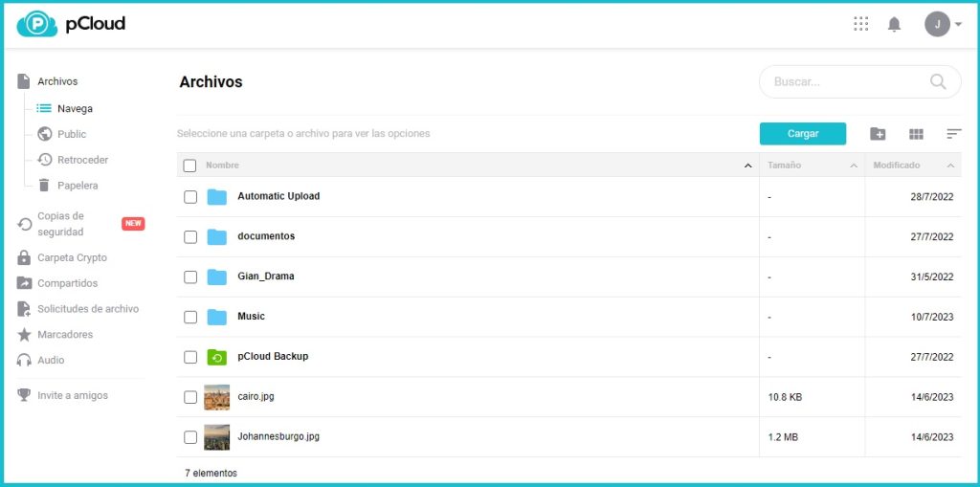Click the Music folder icon

coord(217,317)
